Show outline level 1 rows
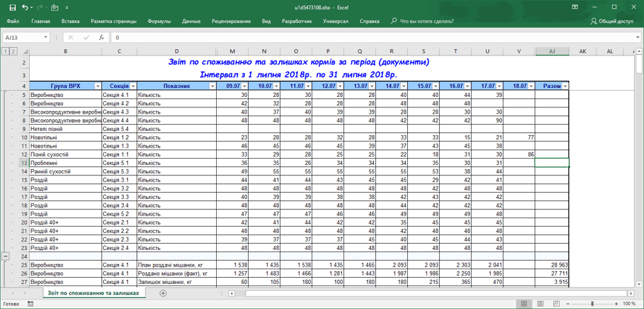 tap(6, 51)
